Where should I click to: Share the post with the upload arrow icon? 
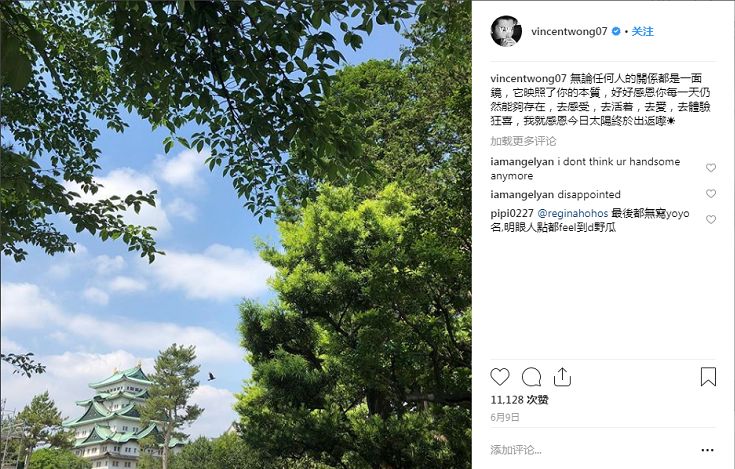[x=562, y=377]
